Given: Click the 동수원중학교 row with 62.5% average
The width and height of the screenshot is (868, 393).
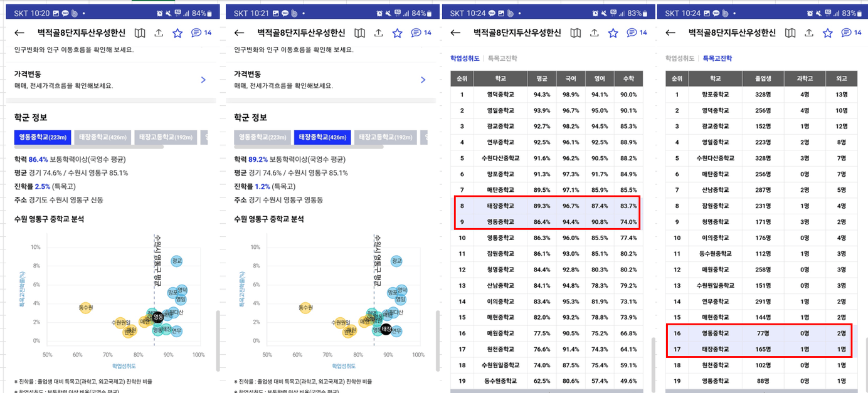Looking at the screenshot, I should coord(546,380).
